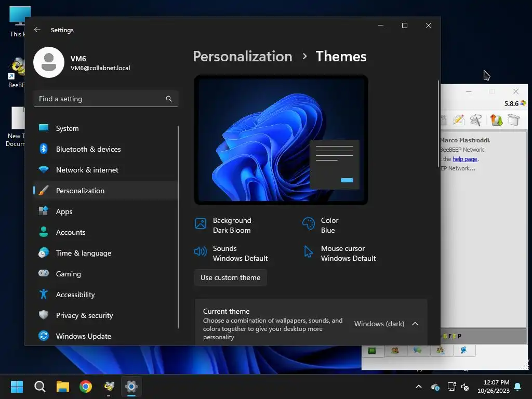Click the theme preview image
Screen dimensions: 532x399
pyautogui.click(x=281, y=140)
